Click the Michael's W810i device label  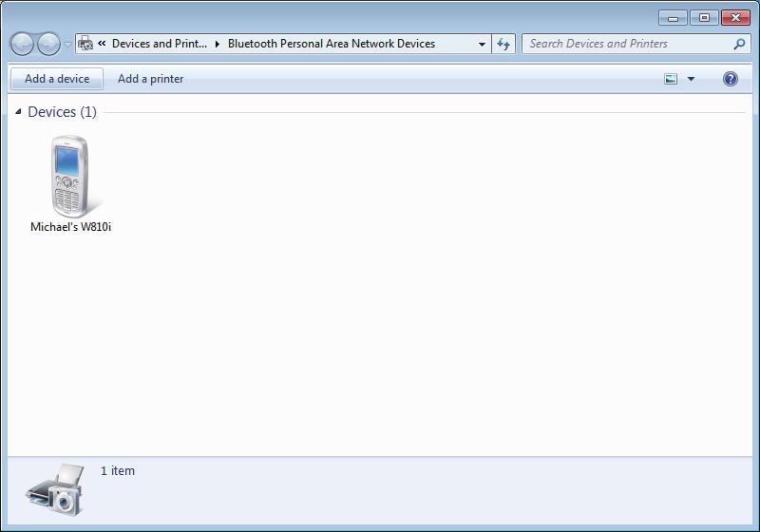point(70,227)
